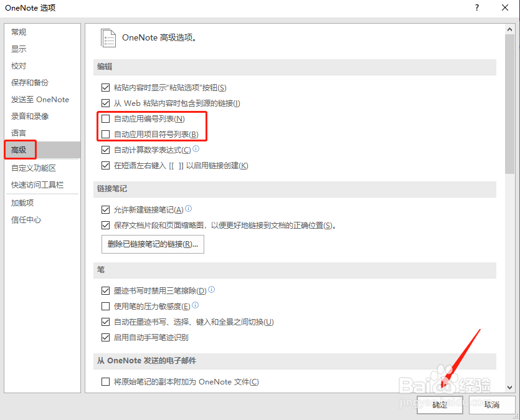The height and width of the screenshot is (420, 520).
Task: Open the 显示 options category
Action: [42, 49]
